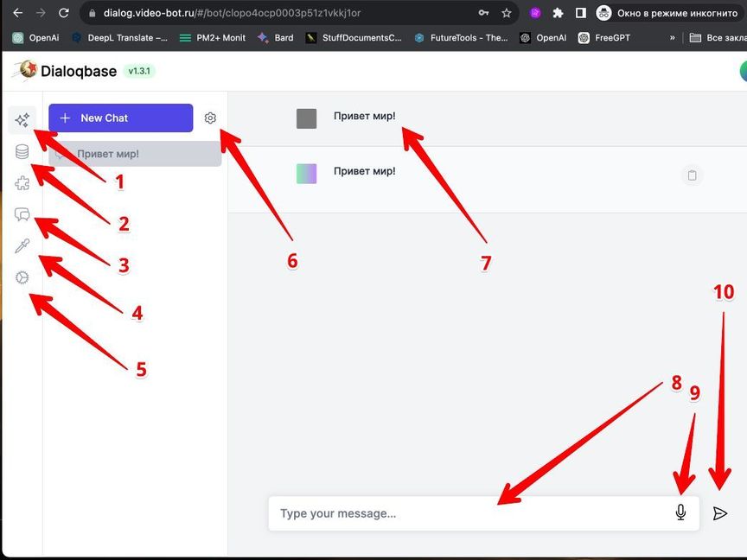The width and height of the screenshot is (747, 560).
Task: Open the bot settings gear in the left sidebar
Action: pyautogui.click(x=22, y=277)
